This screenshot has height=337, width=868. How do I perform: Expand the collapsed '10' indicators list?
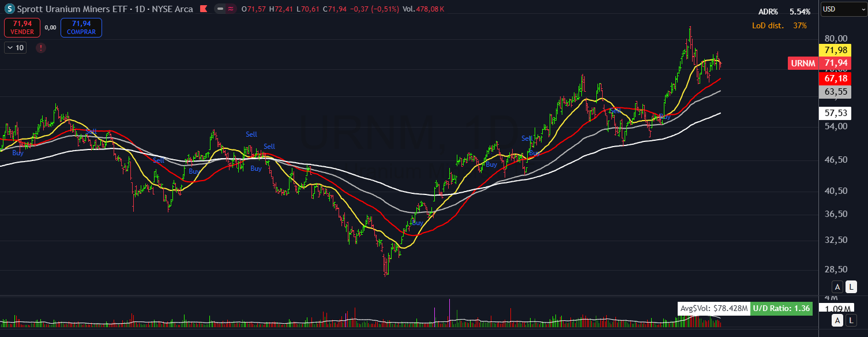coord(15,48)
